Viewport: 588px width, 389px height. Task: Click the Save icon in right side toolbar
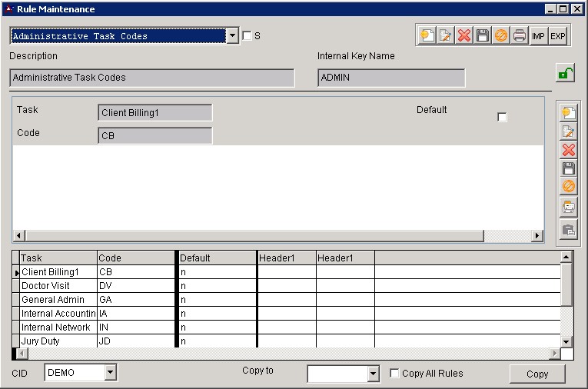pyautogui.click(x=568, y=168)
